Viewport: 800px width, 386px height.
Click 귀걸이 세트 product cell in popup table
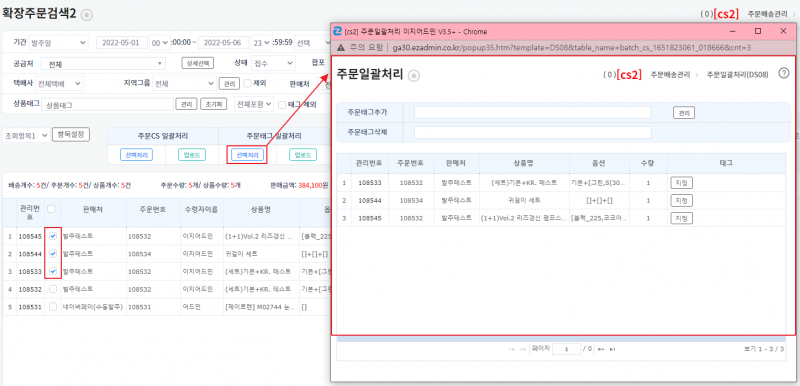pyautogui.click(x=524, y=200)
